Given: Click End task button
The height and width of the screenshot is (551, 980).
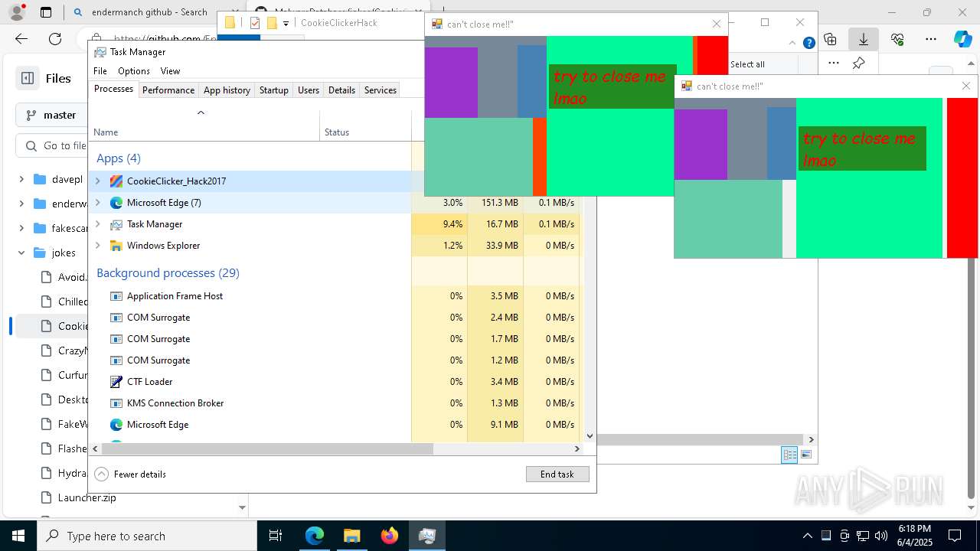Looking at the screenshot, I should pyautogui.click(x=557, y=474).
